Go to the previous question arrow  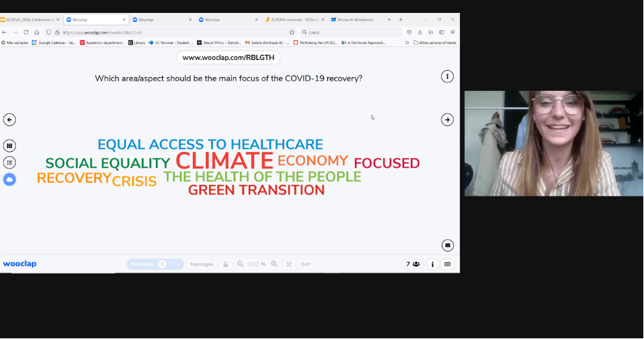10,119
